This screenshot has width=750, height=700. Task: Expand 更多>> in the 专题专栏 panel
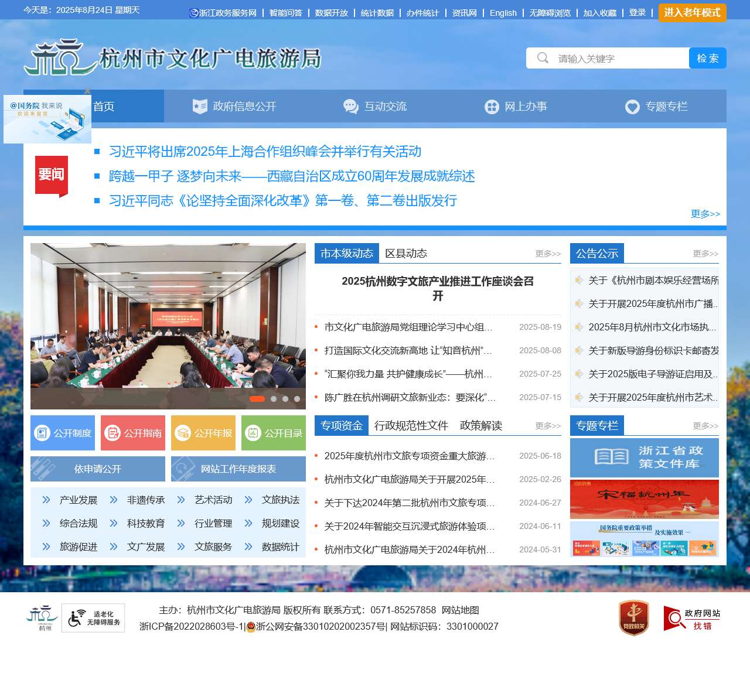pyautogui.click(x=705, y=426)
